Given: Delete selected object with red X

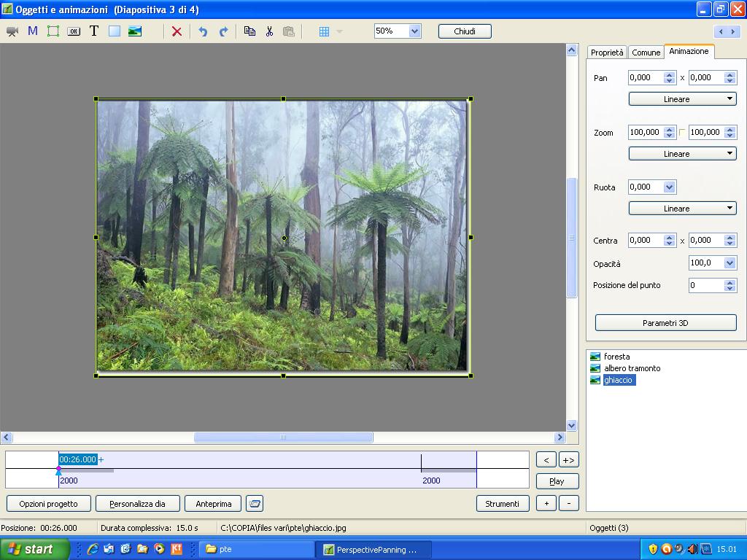Looking at the screenshot, I should coord(177,31).
